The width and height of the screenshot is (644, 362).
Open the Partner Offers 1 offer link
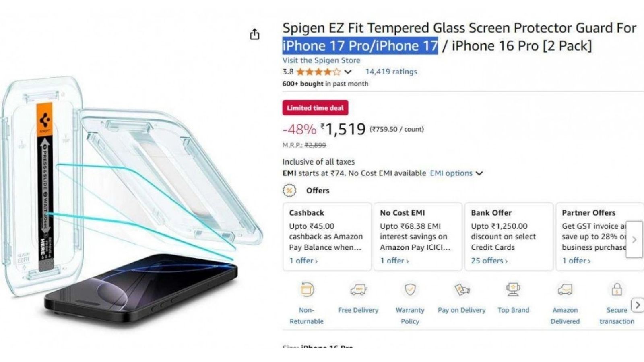(x=576, y=261)
